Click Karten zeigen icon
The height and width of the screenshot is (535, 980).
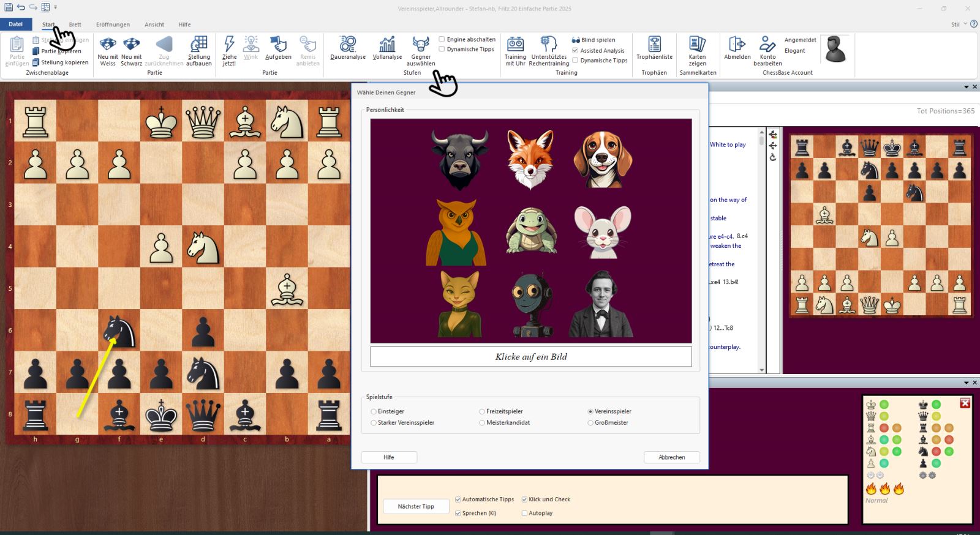click(x=697, y=45)
